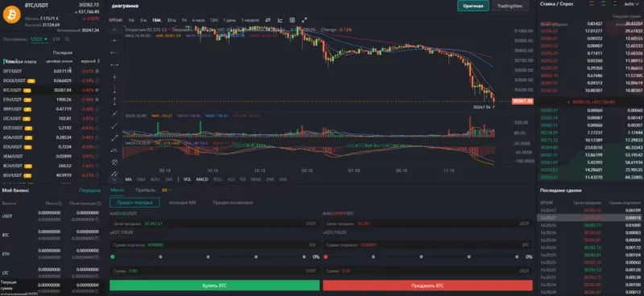Set chart interval to 4 часа
The image size is (644, 296).
[x=198, y=19]
